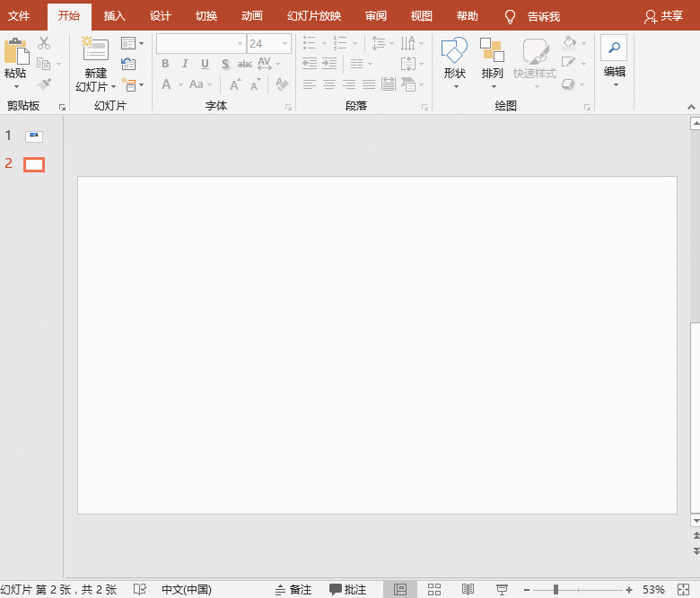
Task: Toggle Underline formatting
Action: coord(205,64)
